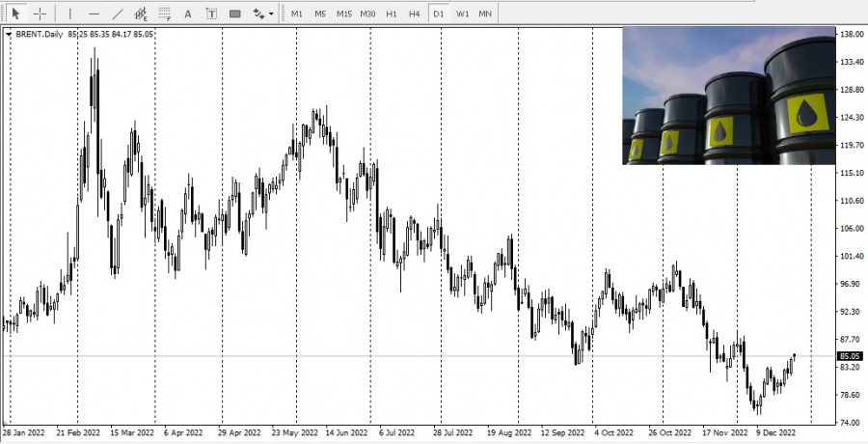Select the cursor arrow tool
868x444 pixels.
(x=14, y=14)
